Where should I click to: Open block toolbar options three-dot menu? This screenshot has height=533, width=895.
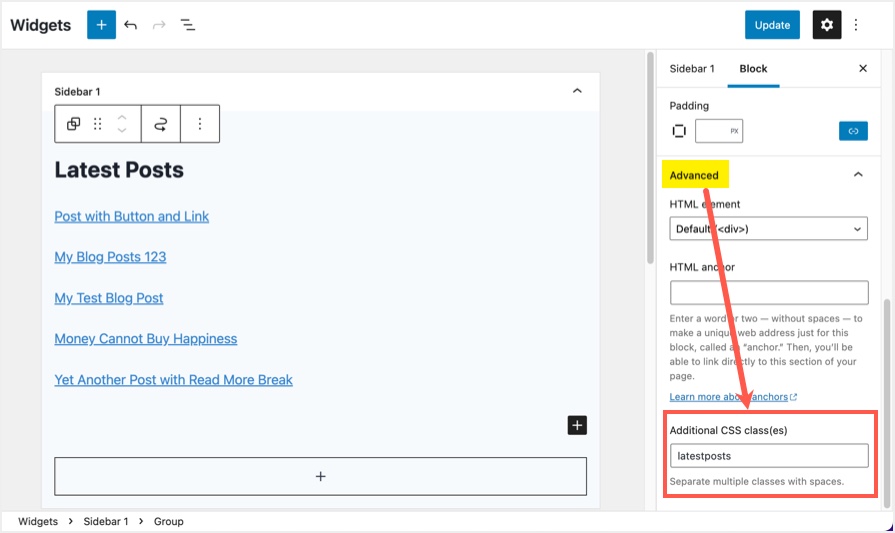click(x=200, y=124)
